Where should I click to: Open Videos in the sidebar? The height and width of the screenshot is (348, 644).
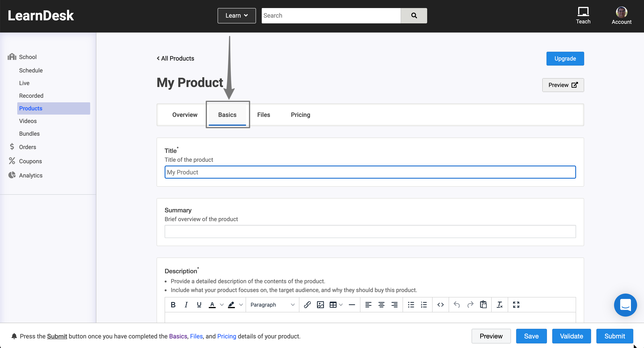(x=28, y=121)
